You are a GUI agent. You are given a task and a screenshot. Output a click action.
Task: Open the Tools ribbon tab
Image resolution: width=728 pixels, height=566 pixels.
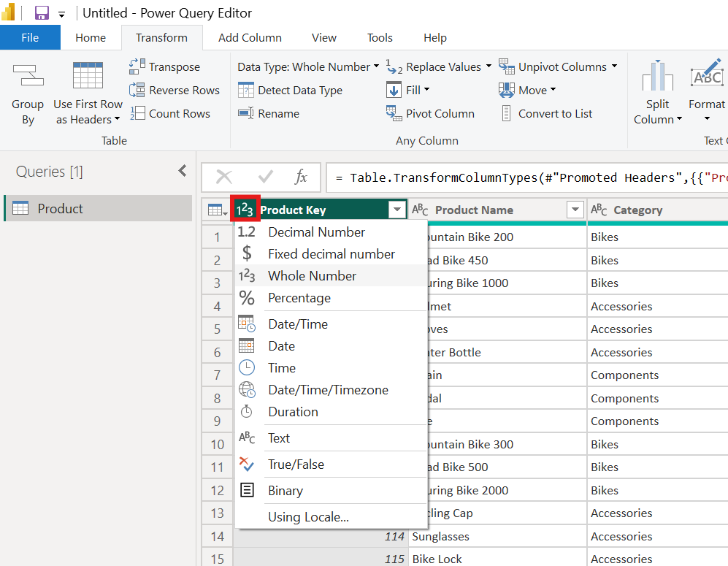[380, 37]
